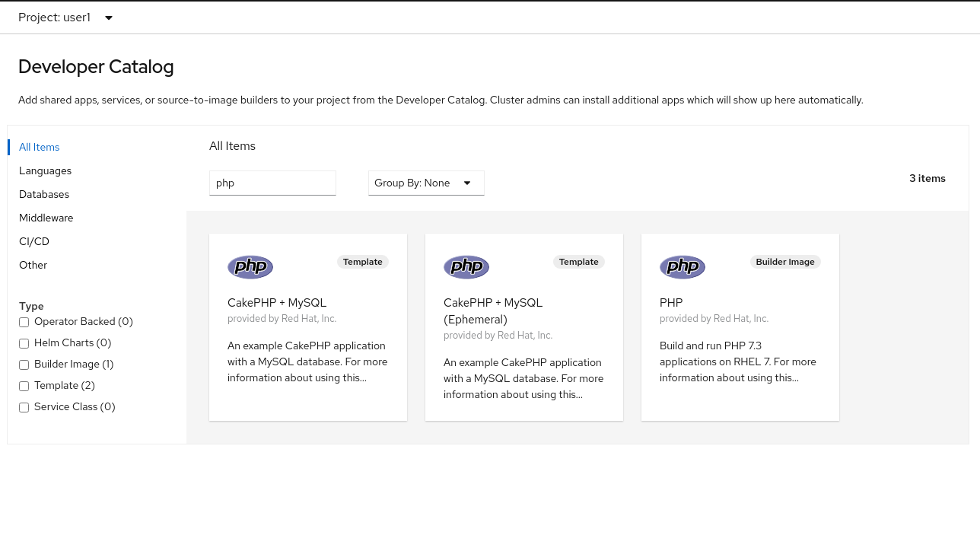Click the Builder Image badge on the PHP card
The image size is (980, 535).
[785, 262]
